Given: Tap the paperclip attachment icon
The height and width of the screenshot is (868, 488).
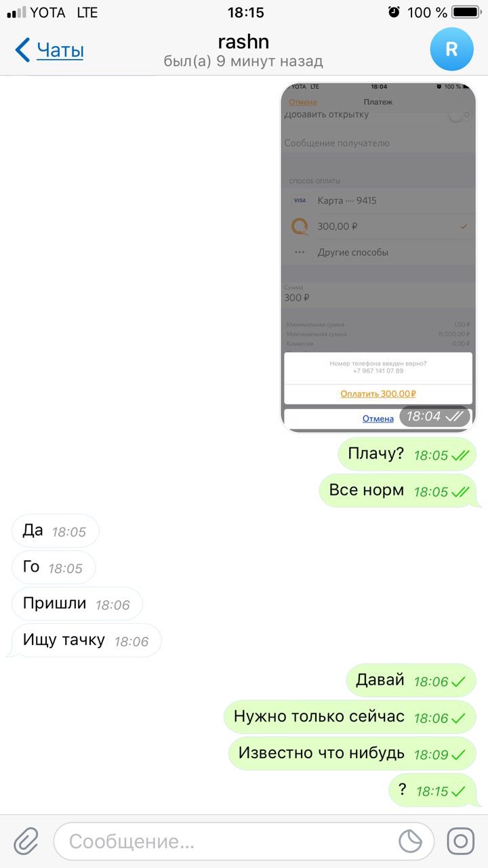Looking at the screenshot, I should pyautogui.click(x=26, y=842).
